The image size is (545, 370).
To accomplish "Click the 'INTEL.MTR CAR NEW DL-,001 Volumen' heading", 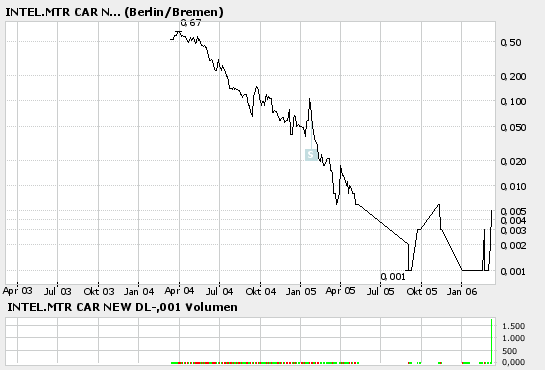I will point(122,307).
